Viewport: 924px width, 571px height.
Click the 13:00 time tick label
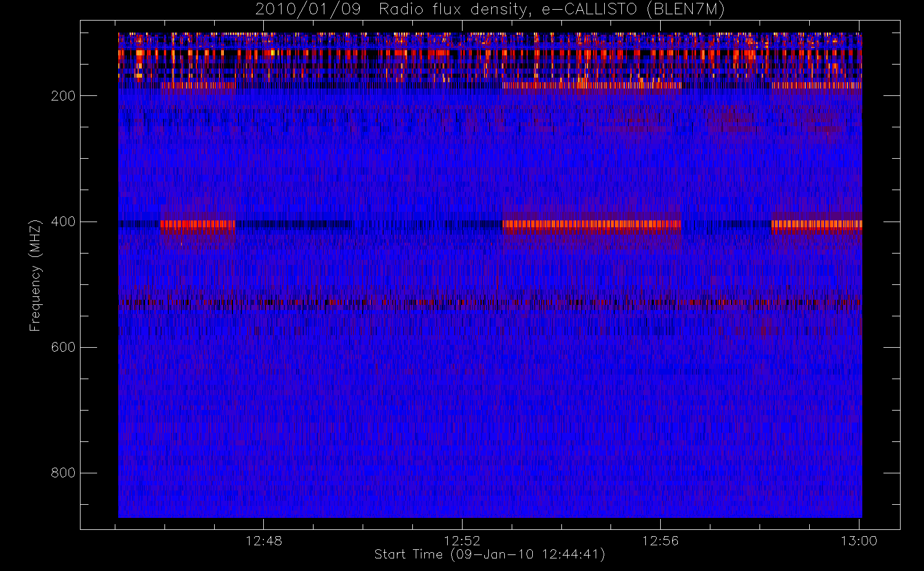tap(859, 541)
